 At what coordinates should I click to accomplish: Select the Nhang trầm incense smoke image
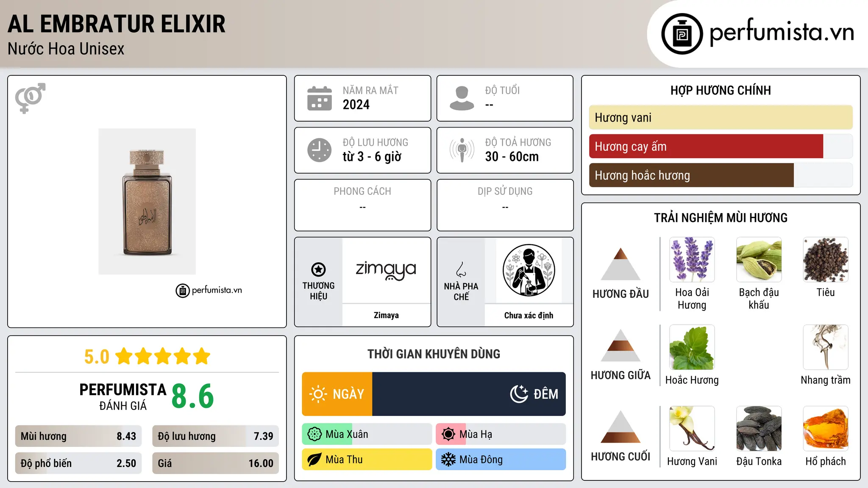click(826, 347)
